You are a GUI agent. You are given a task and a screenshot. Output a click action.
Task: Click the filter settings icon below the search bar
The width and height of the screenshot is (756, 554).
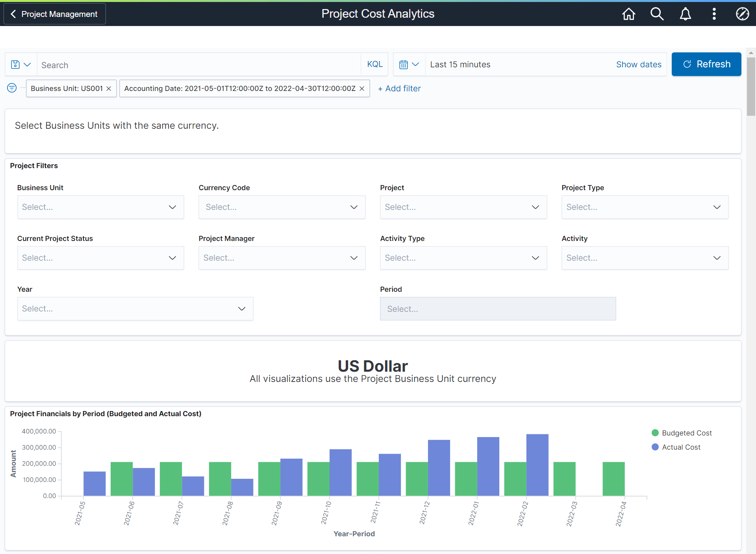pos(11,88)
